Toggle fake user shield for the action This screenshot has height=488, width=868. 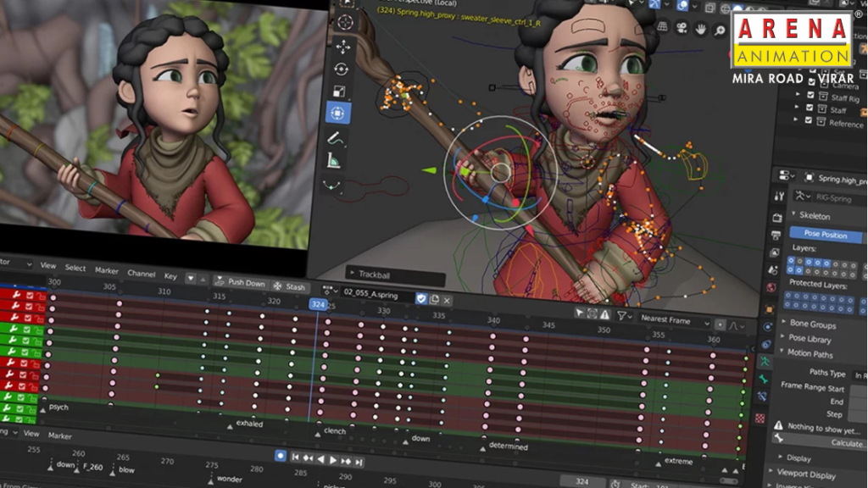pyautogui.click(x=421, y=299)
